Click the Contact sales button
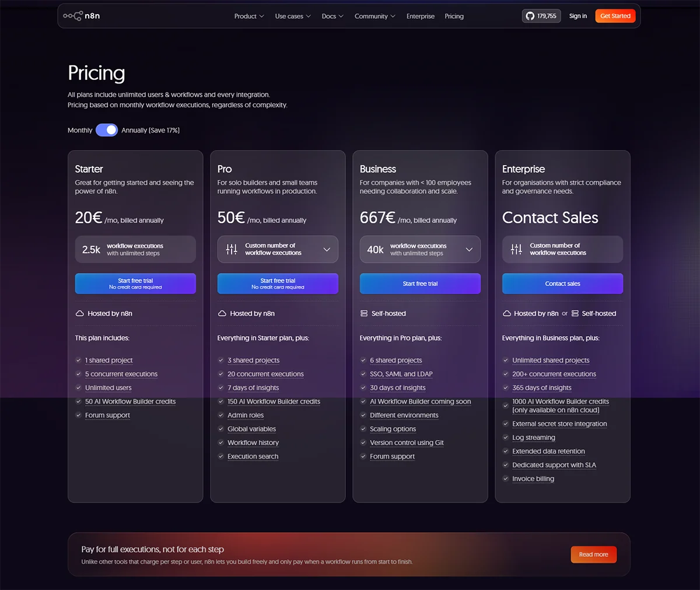Screen dimensions: 700x590 click(562, 284)
